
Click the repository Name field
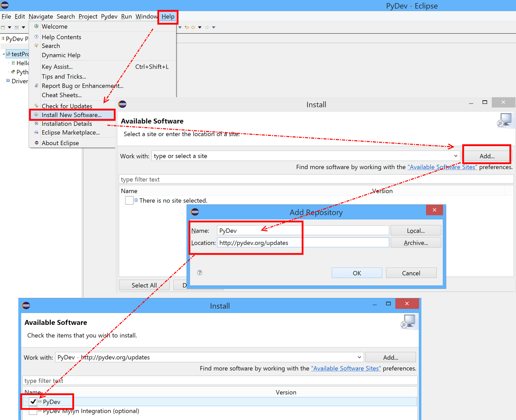pos(303,230)
